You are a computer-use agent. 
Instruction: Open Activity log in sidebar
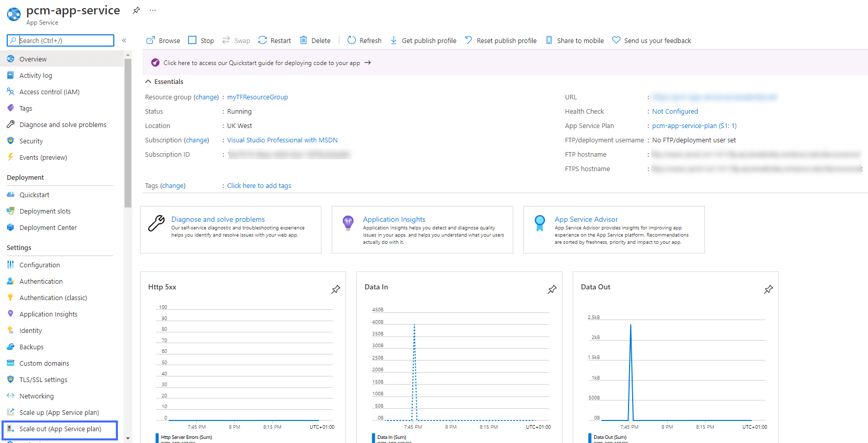coord(62,75)
